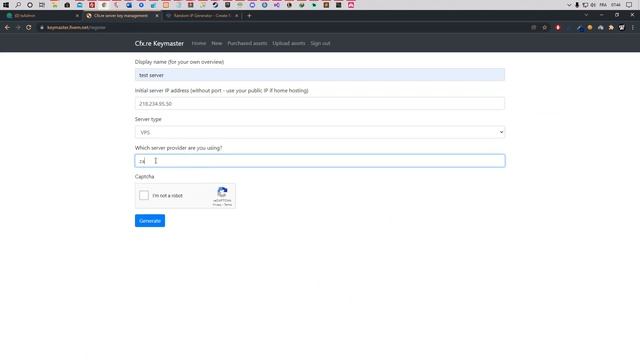The height and width of the screenshot is (360, 640).
Task: Focus the Initial server IP address field
Action: tap(320, 103)
